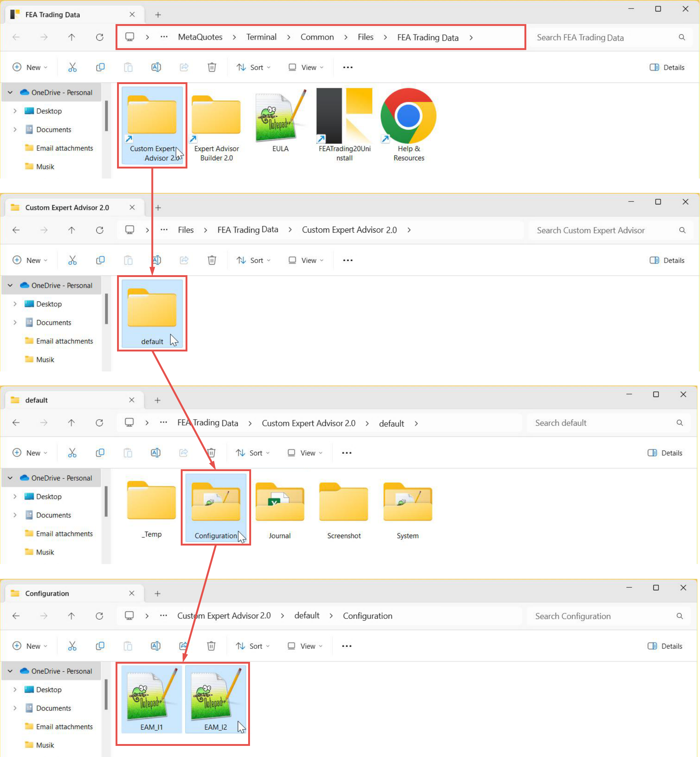The image size is (700, 757).
Task: Toggle Details pane in Custom Expert Advisor 2.0 window
Action: pos(667,260)
